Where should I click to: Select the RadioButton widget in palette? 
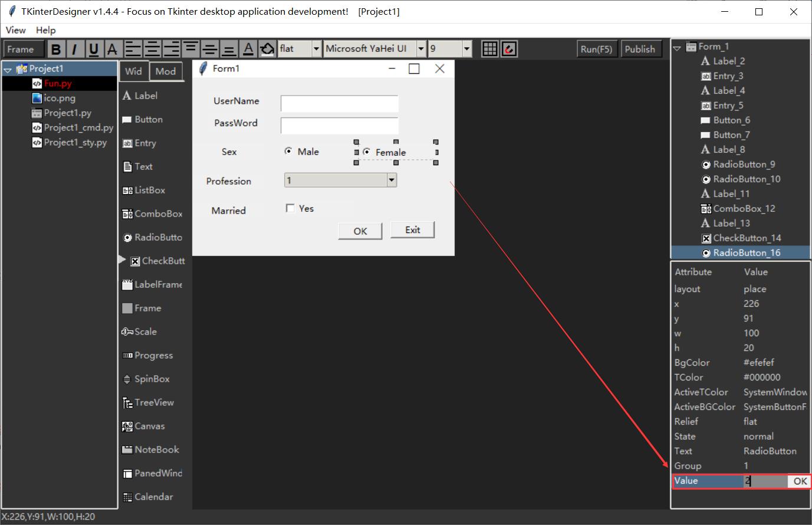(x=153, y=237)
